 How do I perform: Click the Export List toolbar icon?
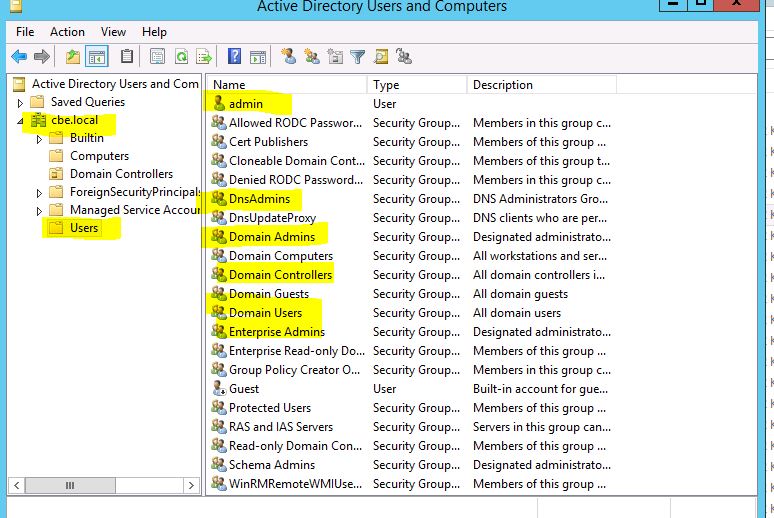tap(204, 57)
